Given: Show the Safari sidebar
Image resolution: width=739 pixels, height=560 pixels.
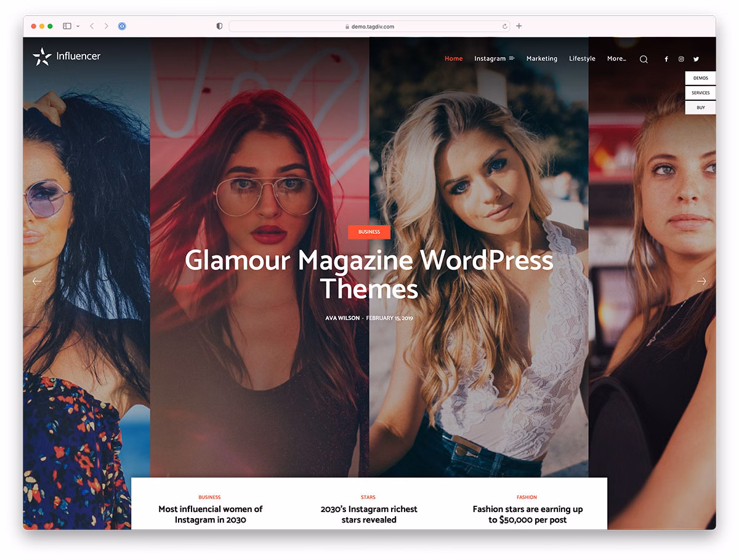Looking at the screenshot, I should point(67,26).
